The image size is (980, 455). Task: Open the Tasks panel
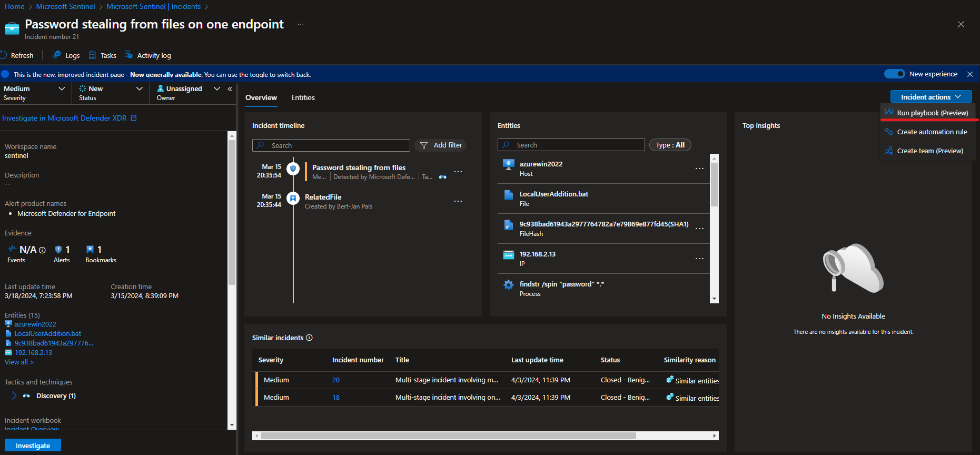[103, 55]
